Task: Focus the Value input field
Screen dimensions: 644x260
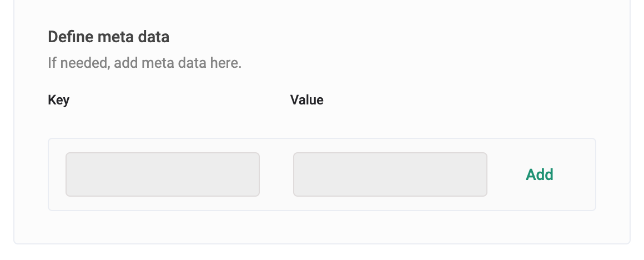Action: (x=390, y=174)
